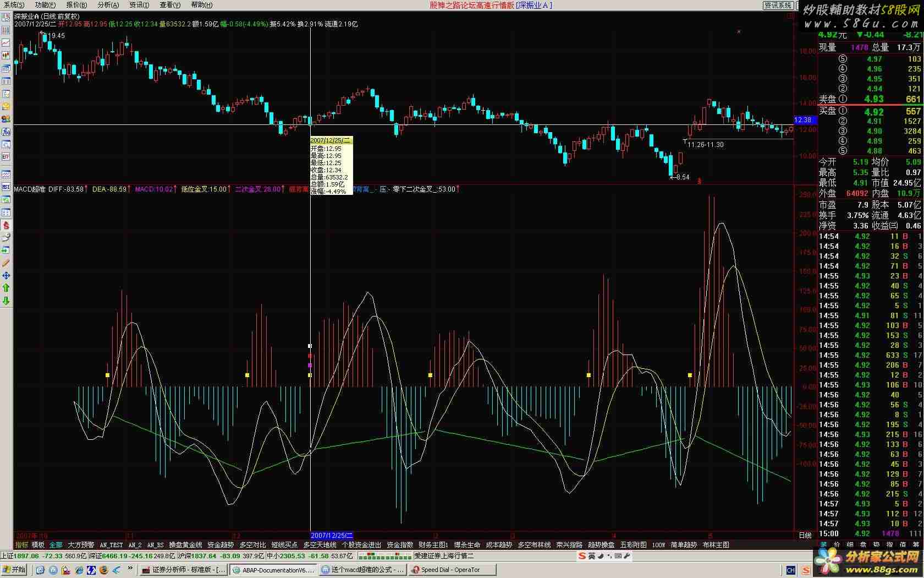This screenshot has width=924, height=578.
Task: Click the candlestick chart icon in left toolbar
Action: point(6,55)
